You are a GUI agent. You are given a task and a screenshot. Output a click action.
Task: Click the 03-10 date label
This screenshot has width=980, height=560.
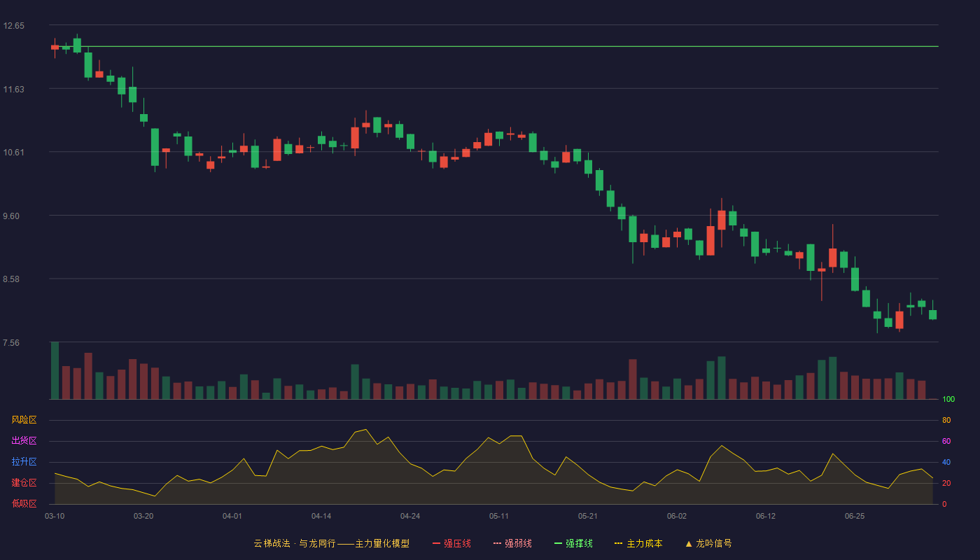[x=55, y=516]
